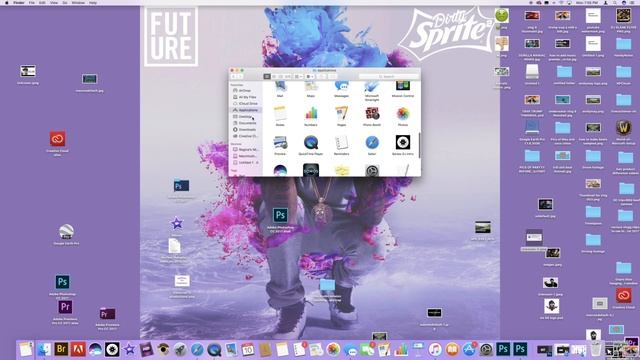Open the Help menu
Screen dimensions: 640x360
93,2
